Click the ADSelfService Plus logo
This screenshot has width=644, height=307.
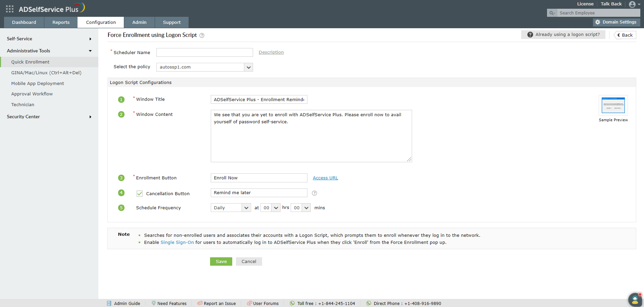pyautogui.click(x=52, y=8)
